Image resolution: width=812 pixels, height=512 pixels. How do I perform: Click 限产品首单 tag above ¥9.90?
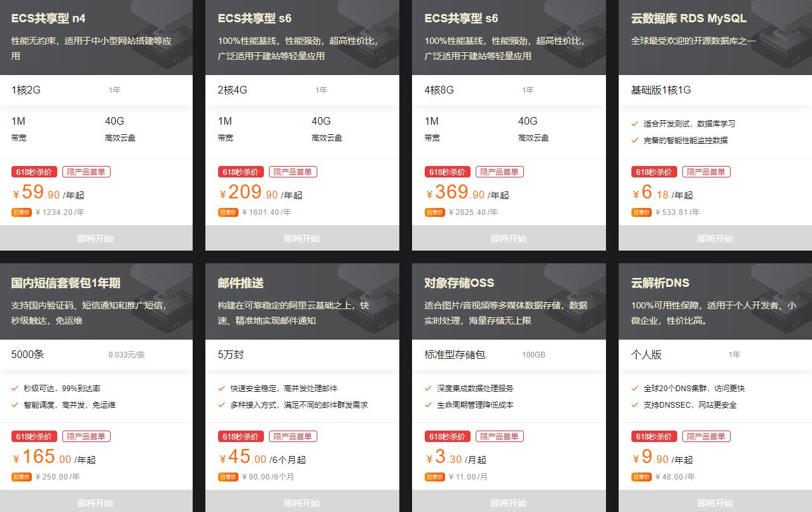(706, 436)
